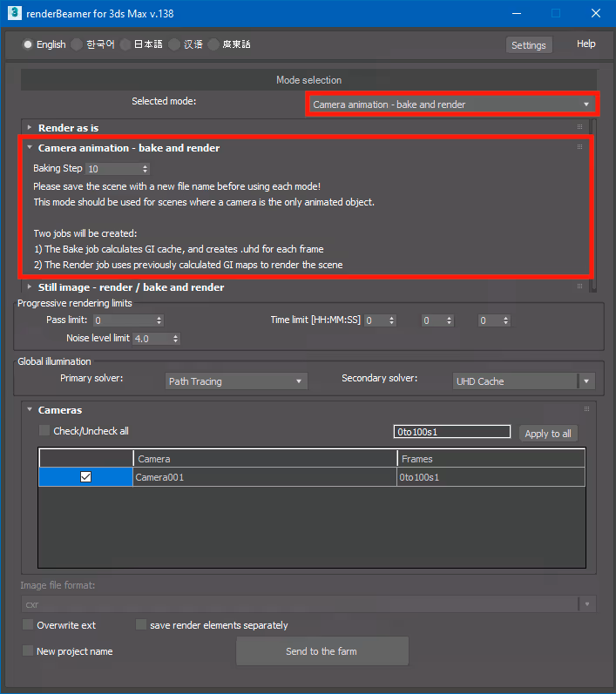Enable the Overwrite ext checkbox

28,624
